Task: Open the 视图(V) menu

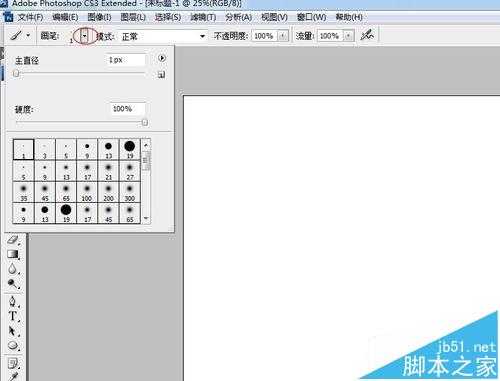Action: tap(274, 17)
